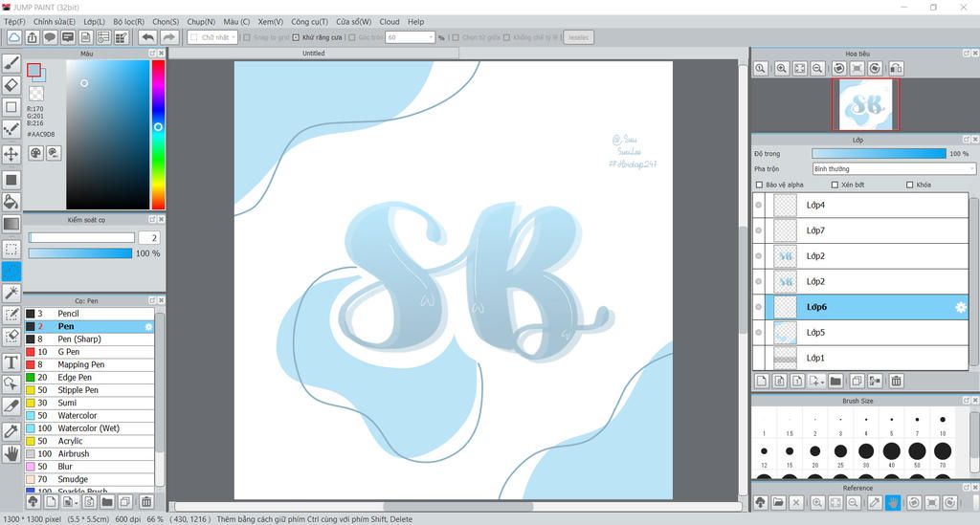The image size is (980, 525).
Task: Add a new layer folder
Action: coord(835,381)
